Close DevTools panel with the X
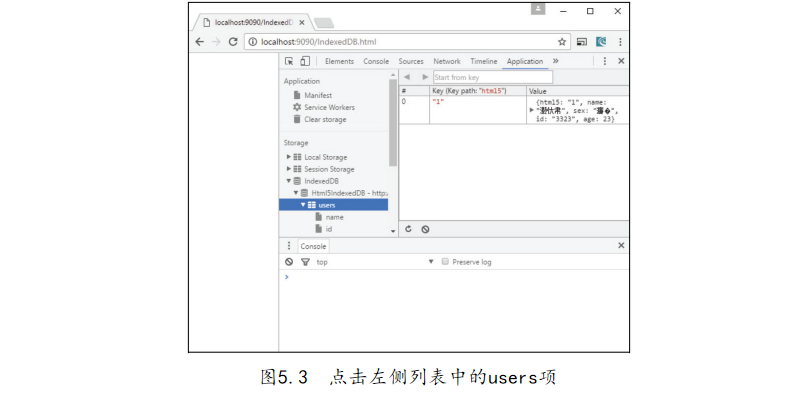Screen dimensions: 803x395 (x=621, y=61)
